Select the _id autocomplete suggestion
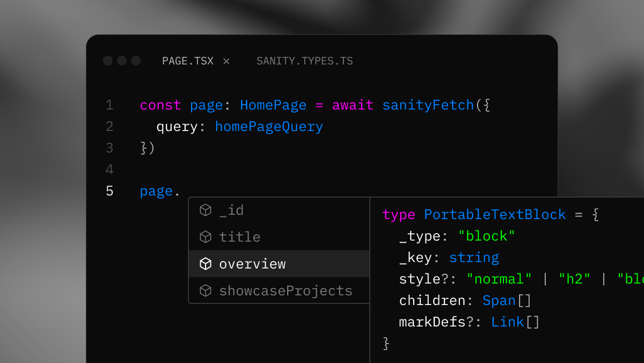The image size is (644, 363). pos(279,210)
